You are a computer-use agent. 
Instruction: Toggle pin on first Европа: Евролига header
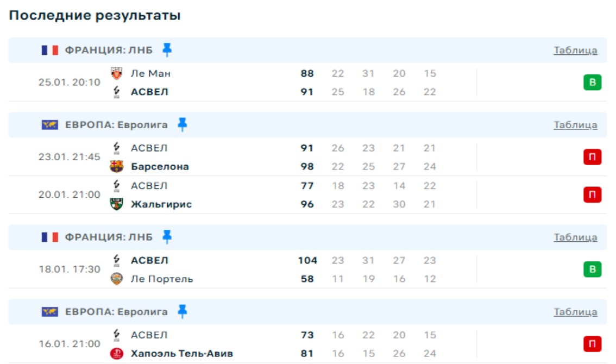coord(183,125)
